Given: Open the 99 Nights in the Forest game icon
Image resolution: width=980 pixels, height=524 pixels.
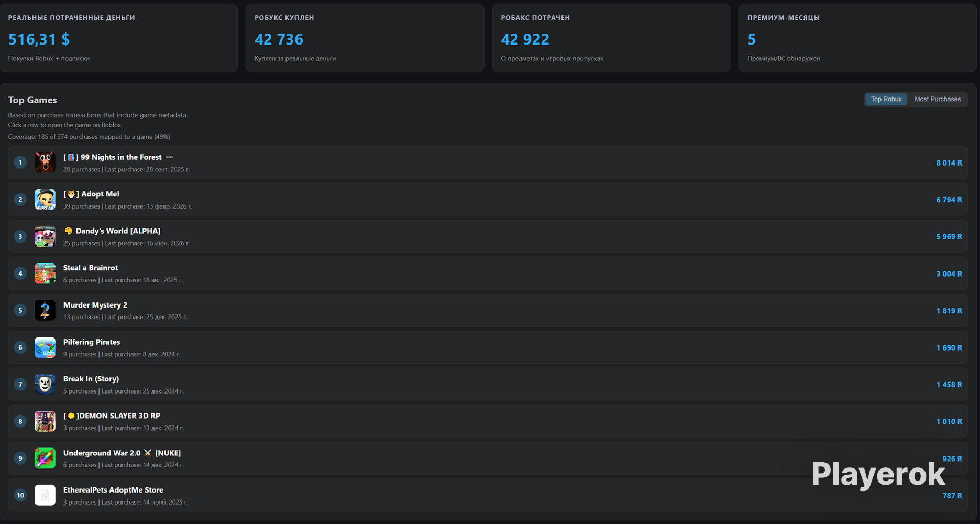Looking at the screenshot, I should tap(45, 162).
